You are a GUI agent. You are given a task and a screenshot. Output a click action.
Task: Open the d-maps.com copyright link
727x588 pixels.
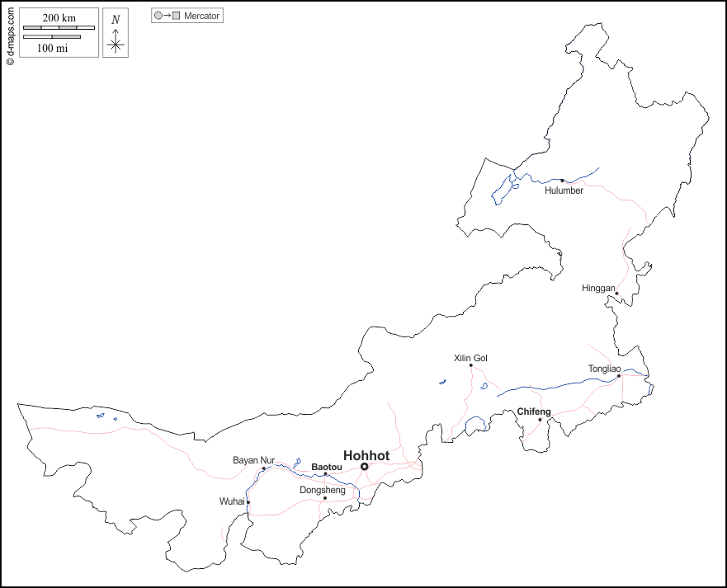[10, 34]
